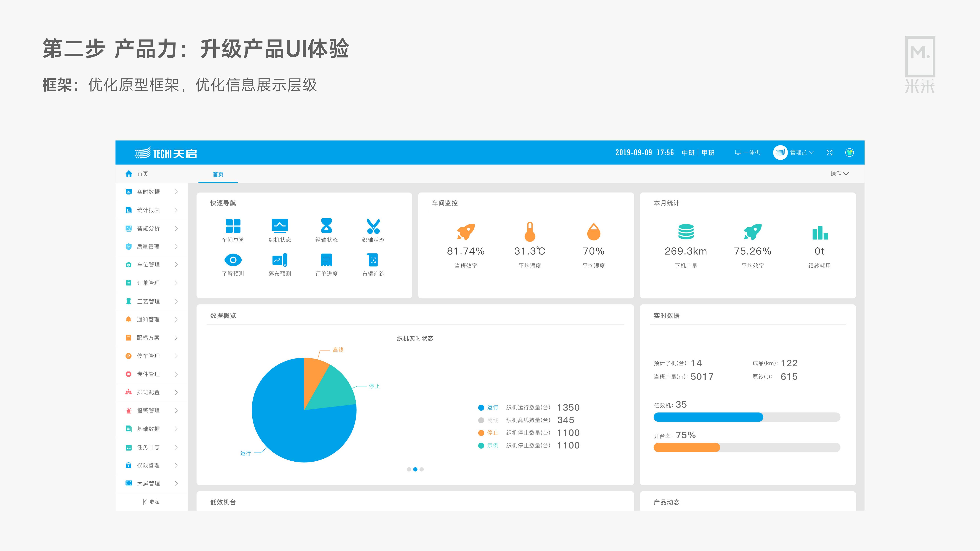Click the 报警管理 alarm icon

[x=129, y=411]
